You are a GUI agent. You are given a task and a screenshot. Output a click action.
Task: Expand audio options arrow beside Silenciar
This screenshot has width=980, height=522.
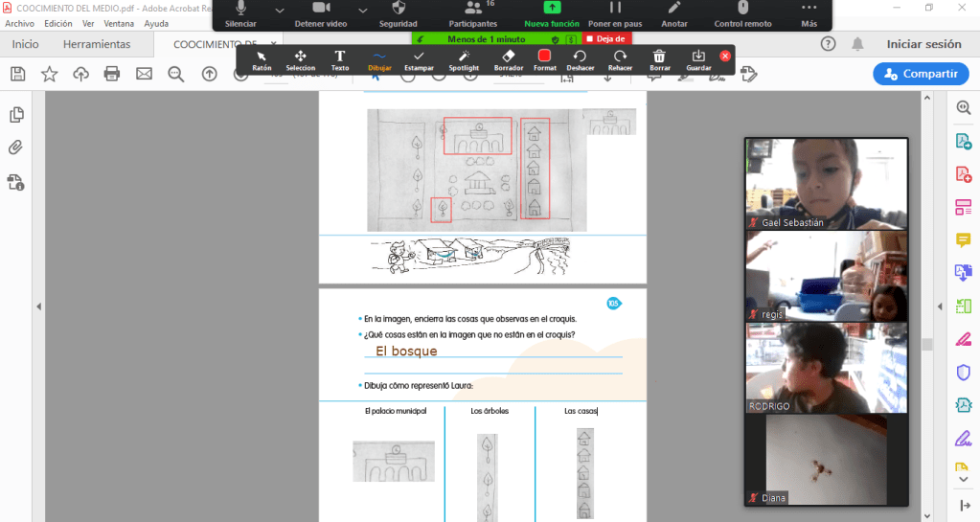pyautogui.click(x=280, y=9)
